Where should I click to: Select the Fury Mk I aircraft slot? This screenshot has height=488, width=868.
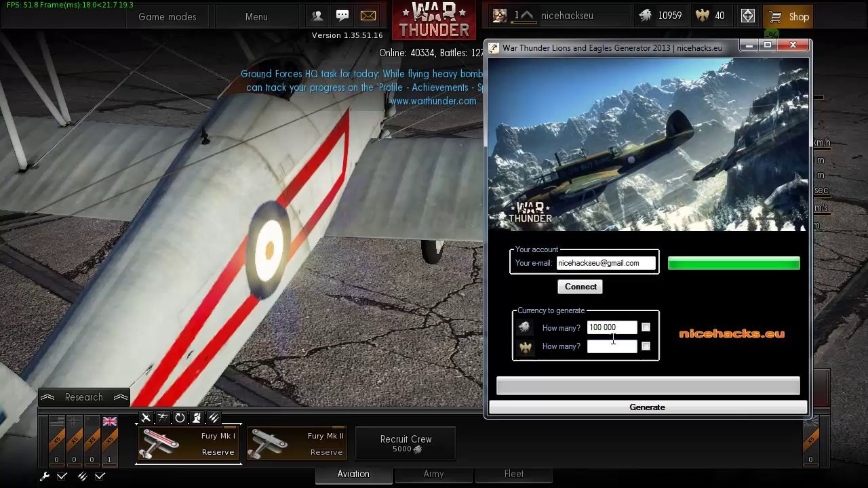tap(189, 444)
